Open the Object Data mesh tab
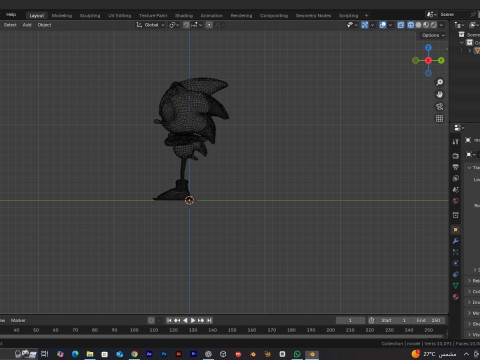The height and width of the screenshot is (360, 480). (x=455, y=286)
